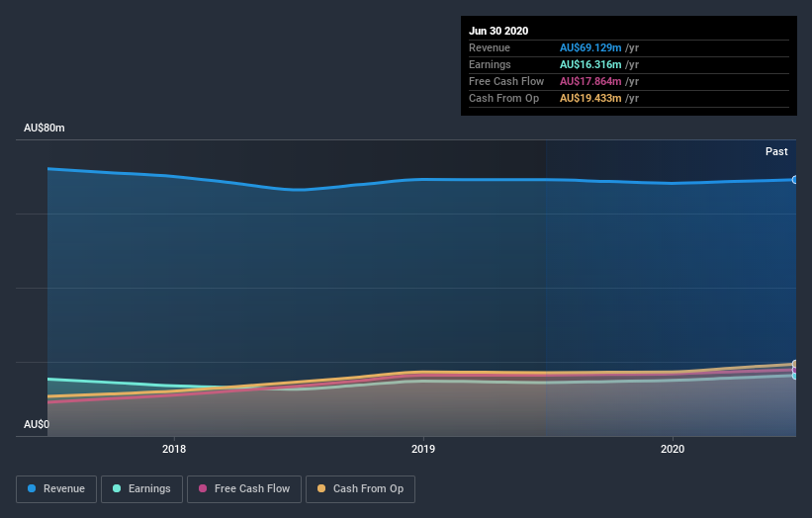The image size is (812, 518).
Task: Click the tooltip's 'Earnings' row label
Action: [x=490, y=64]
